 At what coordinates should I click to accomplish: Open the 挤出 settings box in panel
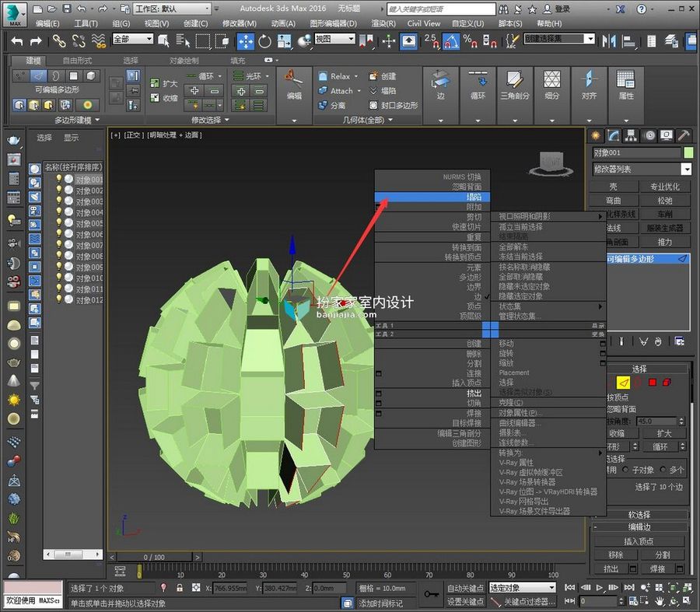click(x=632, y=568)
